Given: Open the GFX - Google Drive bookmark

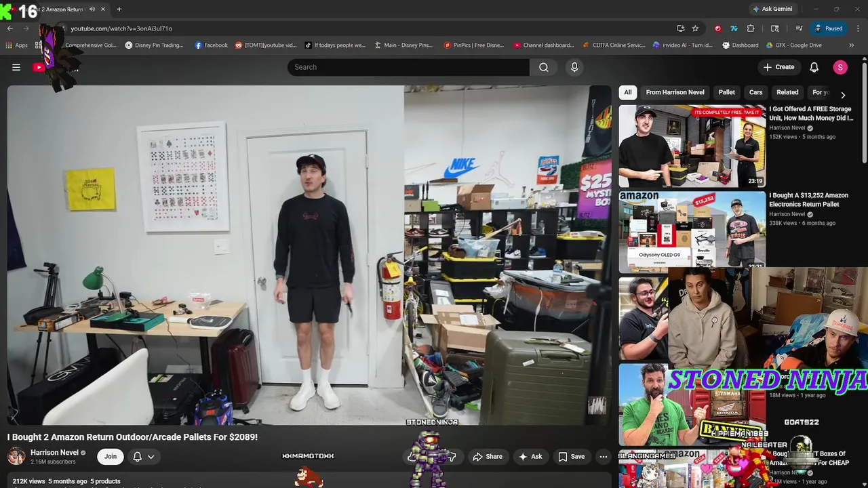Looking at the screenshot, I should point(794,45).
